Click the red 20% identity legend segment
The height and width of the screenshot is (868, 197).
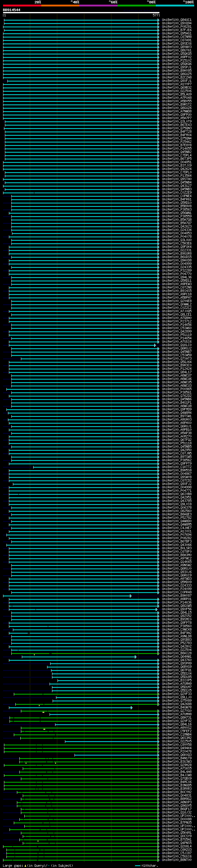(x=22, y=6)
